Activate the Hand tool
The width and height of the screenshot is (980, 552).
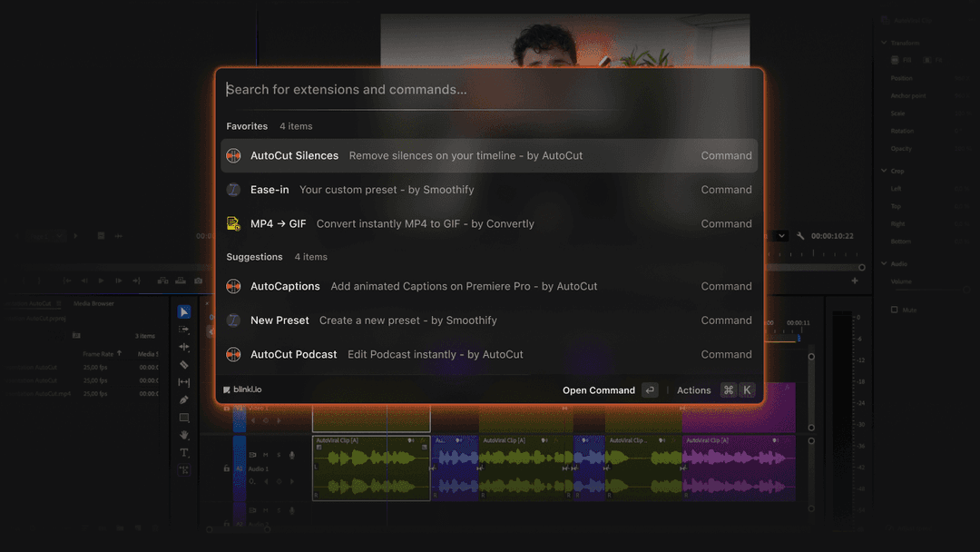184,435
